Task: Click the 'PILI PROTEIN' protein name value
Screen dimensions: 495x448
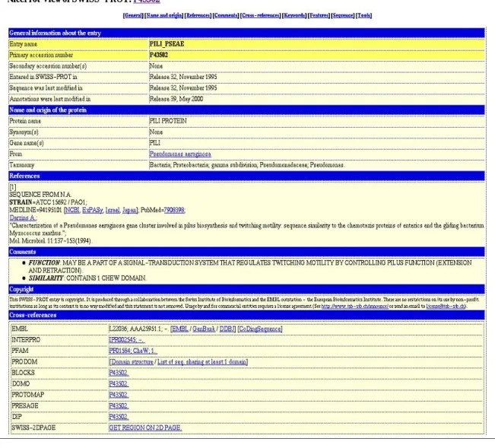Action: (168, 121)
